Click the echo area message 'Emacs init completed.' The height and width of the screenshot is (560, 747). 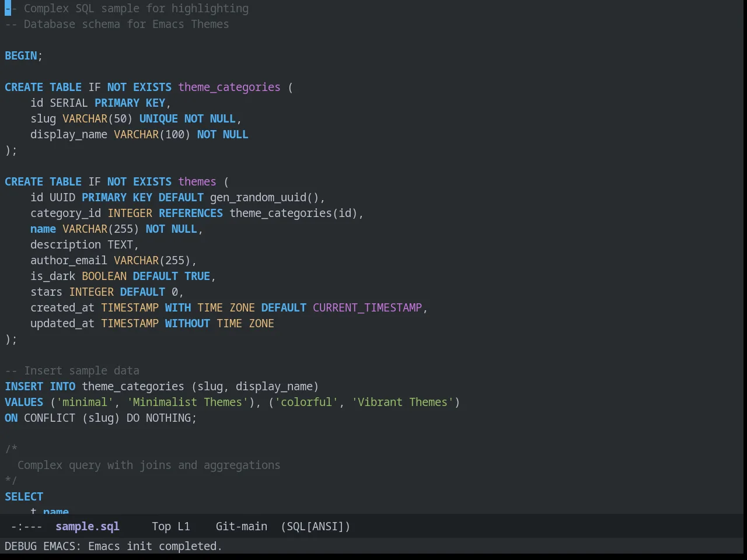tap(155, 546)
